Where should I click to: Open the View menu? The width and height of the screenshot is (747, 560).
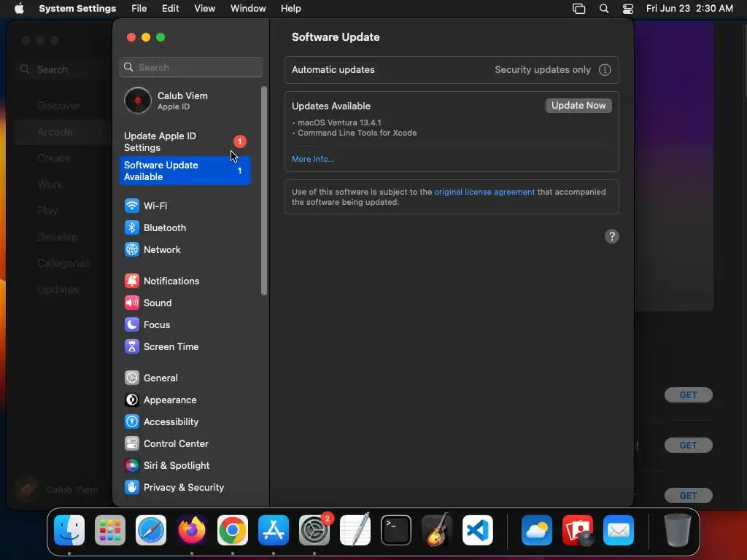(204, 9)
